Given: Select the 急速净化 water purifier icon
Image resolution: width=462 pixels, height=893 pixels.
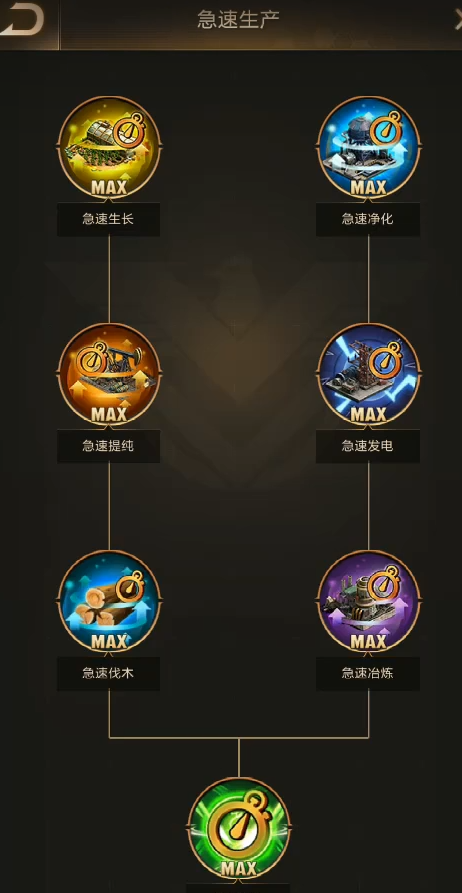Looking at the screenshot, I should click(x=369, y=147).
